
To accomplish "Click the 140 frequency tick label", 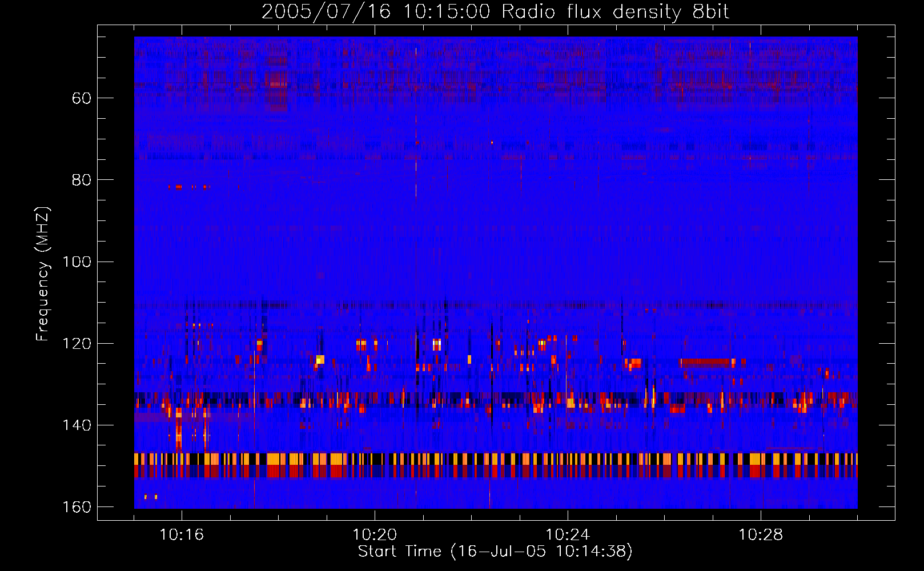I will pyautogui.click(x=77, y=425).
